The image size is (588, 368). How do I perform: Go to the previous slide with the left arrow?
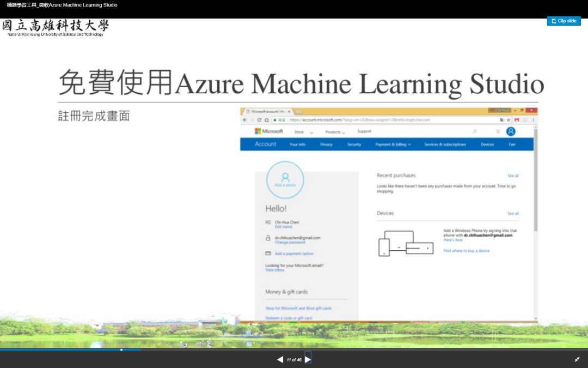[280, 360]
